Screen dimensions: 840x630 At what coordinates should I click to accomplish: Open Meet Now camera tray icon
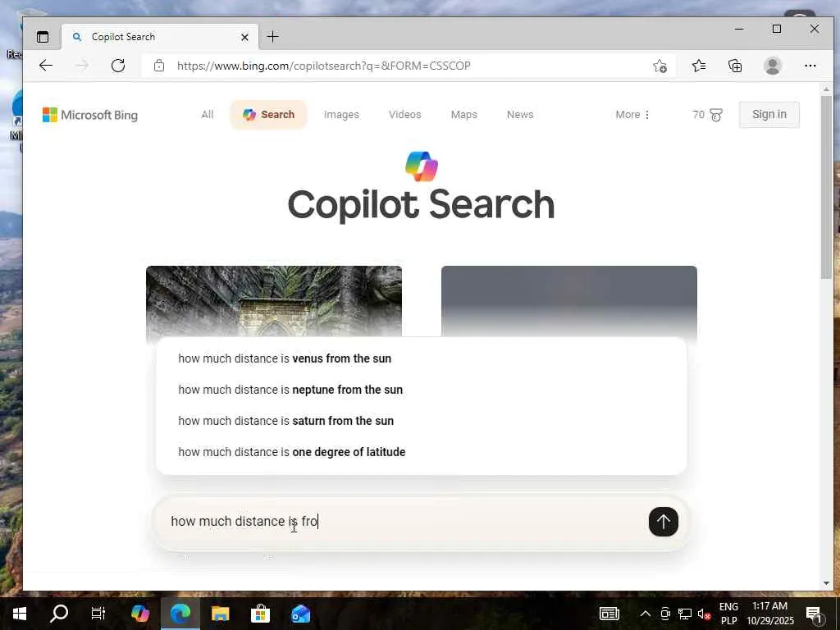click(665, 614)
